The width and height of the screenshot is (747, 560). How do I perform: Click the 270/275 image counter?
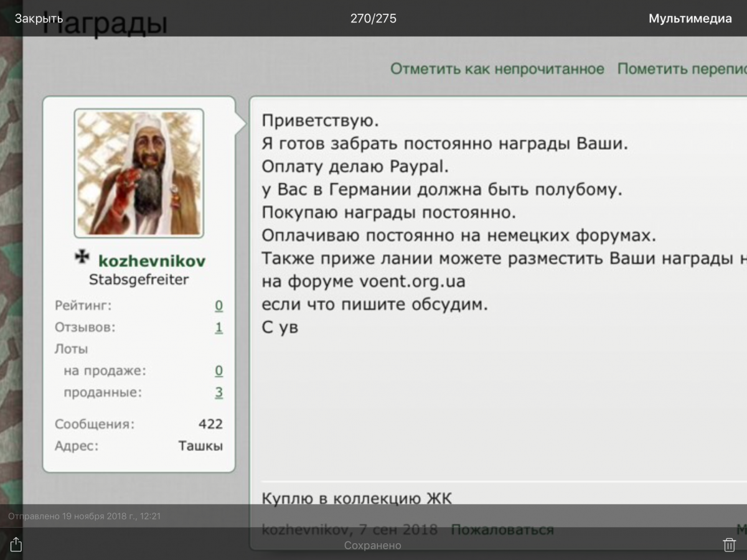374,19
